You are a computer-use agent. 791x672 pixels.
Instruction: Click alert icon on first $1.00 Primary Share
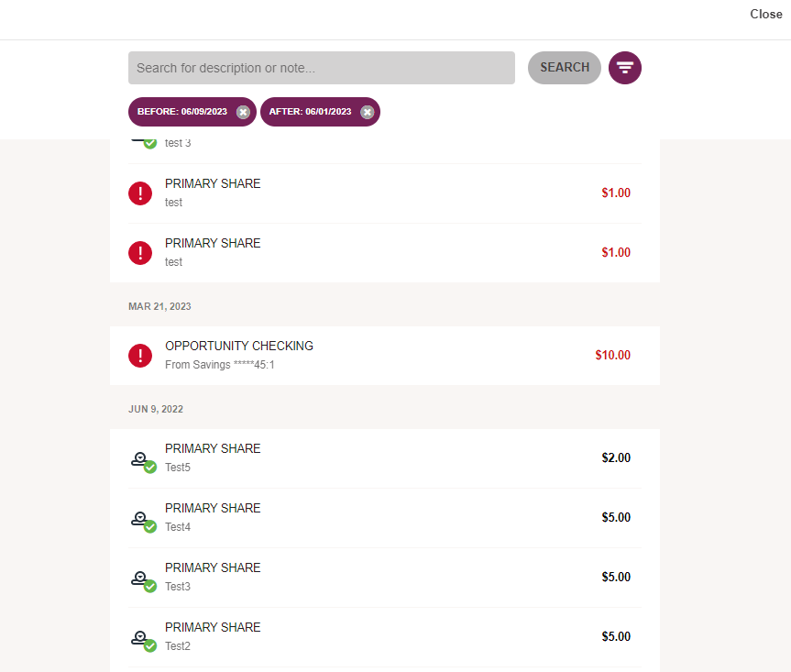(140, 193)
